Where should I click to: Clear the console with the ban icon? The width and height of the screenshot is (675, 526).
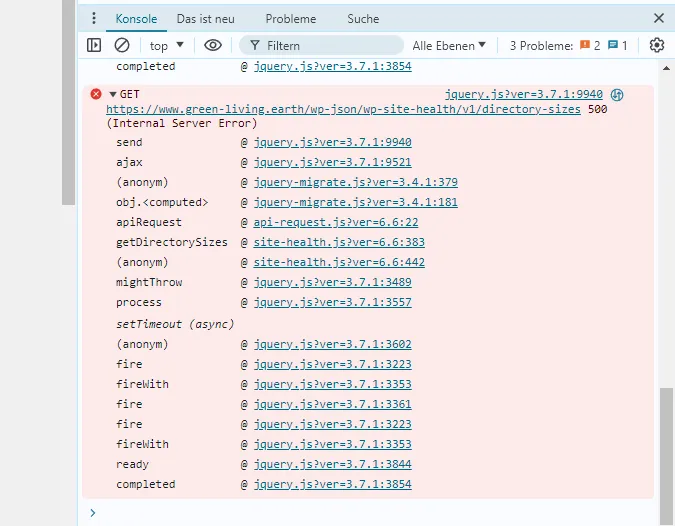(x=122, y=45)
